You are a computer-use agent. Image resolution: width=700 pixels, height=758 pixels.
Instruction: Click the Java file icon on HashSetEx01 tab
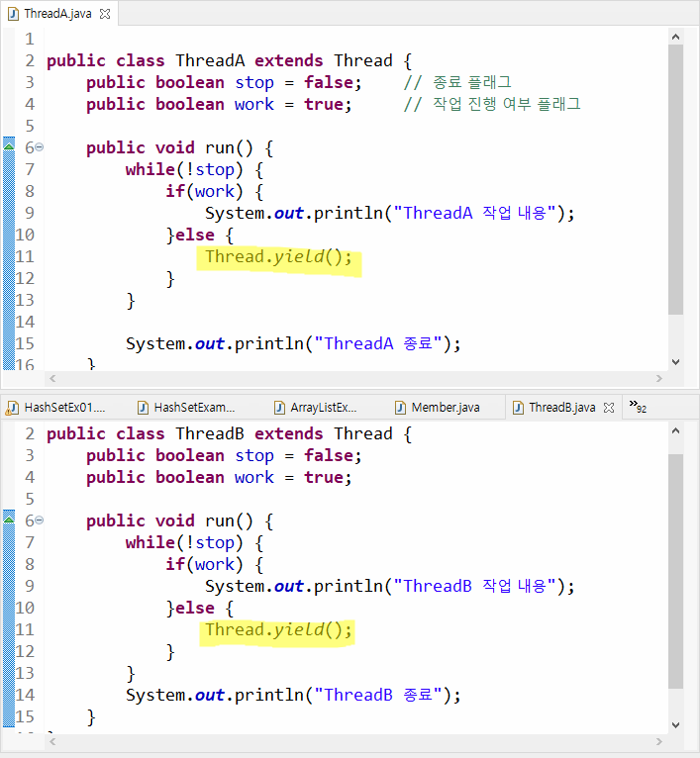pos(13,408)
